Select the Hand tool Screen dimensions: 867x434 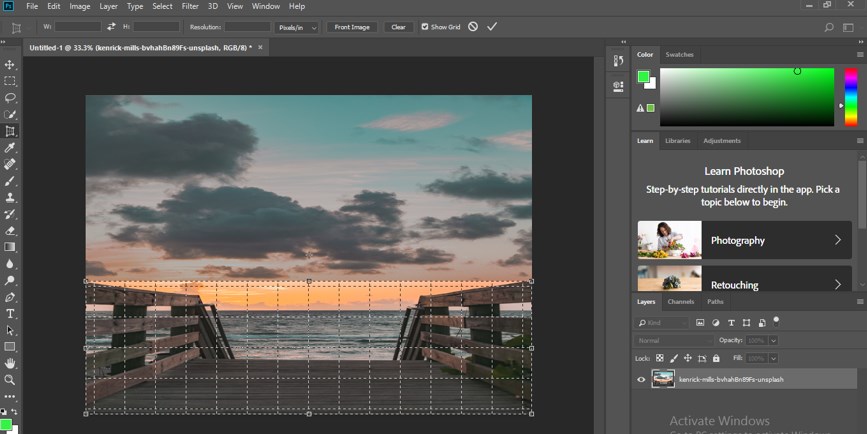click(10, 363)
